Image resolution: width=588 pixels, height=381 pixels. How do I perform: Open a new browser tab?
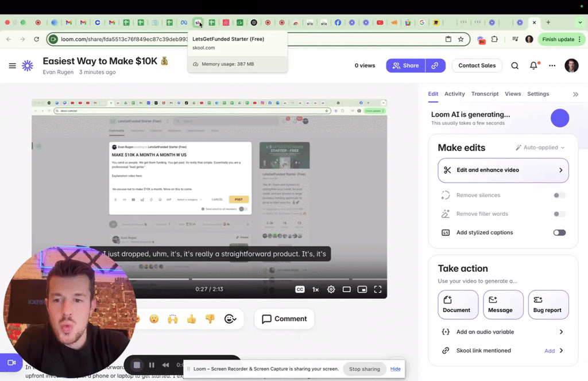548,22
